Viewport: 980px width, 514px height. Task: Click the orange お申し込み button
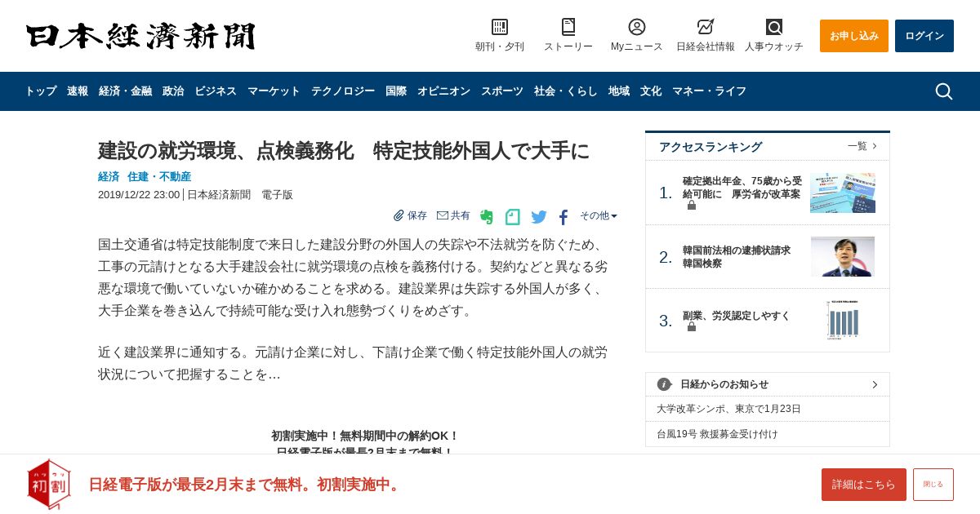click(x=854, y=36)
